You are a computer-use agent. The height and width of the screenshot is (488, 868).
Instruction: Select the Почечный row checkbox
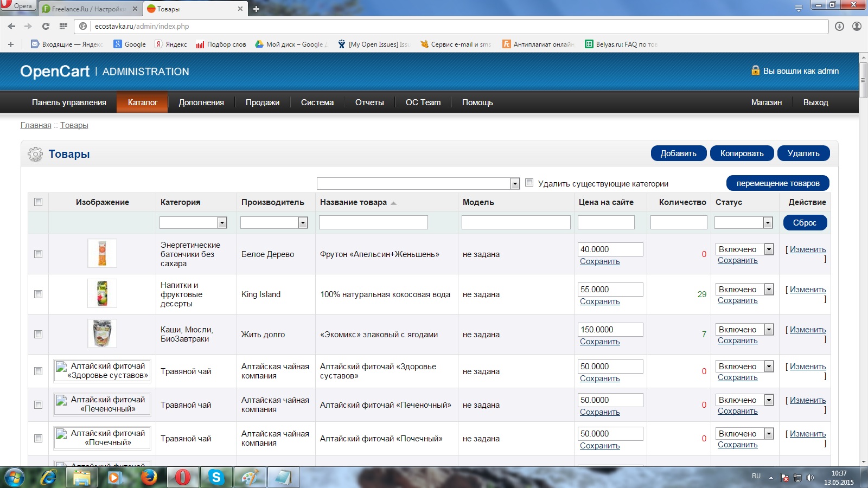pyautogui.click(x=38, y=438)
